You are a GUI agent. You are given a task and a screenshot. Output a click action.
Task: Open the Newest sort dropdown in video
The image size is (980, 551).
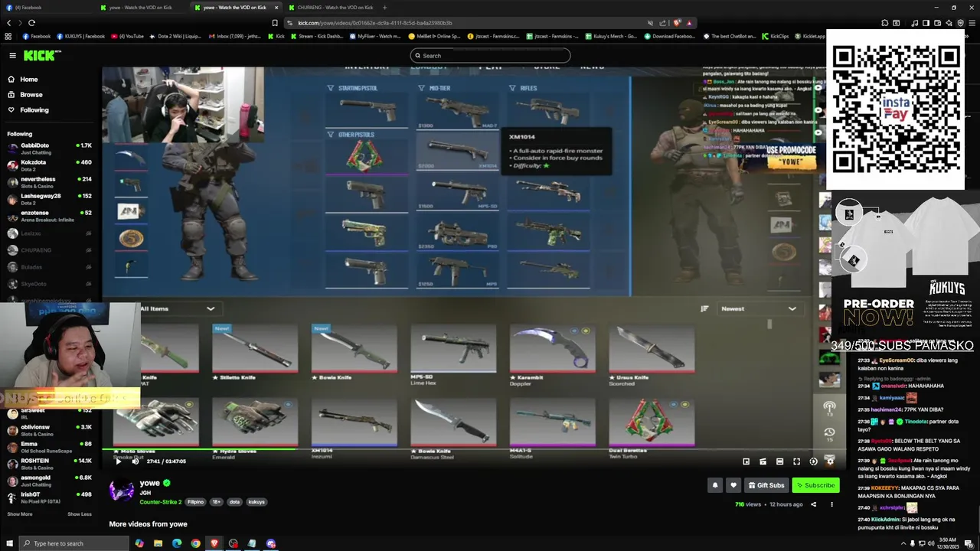(x=758, y=308)
